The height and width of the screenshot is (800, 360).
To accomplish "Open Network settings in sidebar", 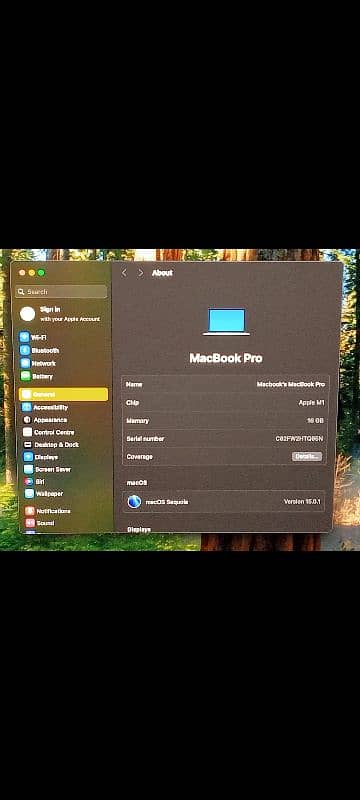I will point(38,363).
